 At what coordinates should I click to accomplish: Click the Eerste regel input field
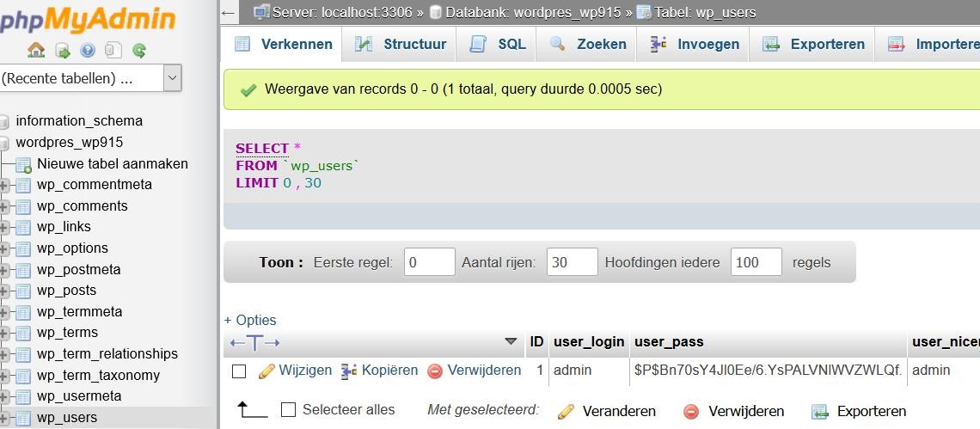click(429, 262)
